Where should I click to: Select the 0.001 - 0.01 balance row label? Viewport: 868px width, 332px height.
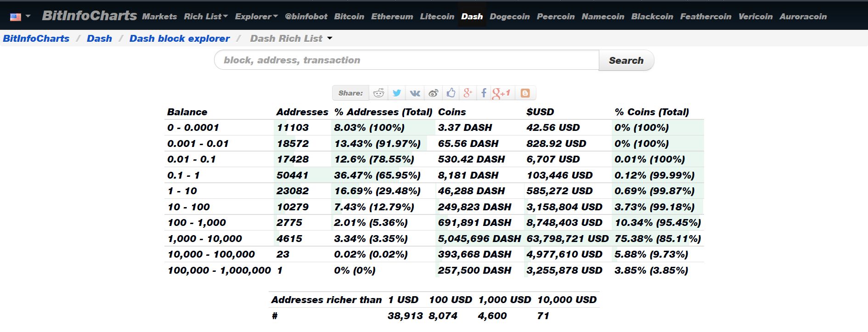198,144
